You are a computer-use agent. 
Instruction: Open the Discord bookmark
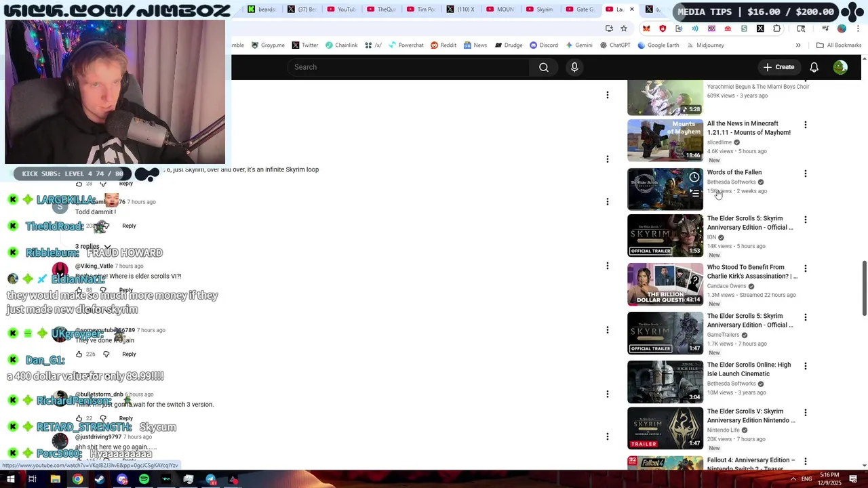tap(544, 45)
